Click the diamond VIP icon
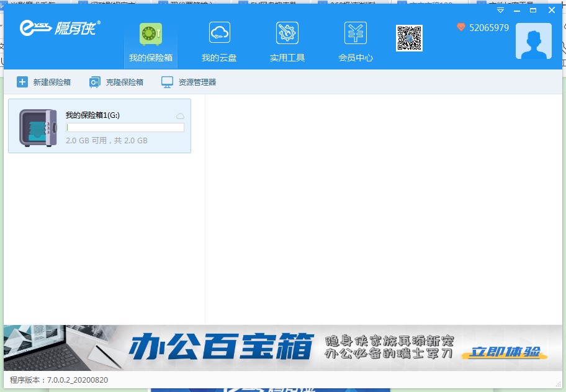Image resolution: width=566 pixels, height=392 pixels. coord(461,27)
